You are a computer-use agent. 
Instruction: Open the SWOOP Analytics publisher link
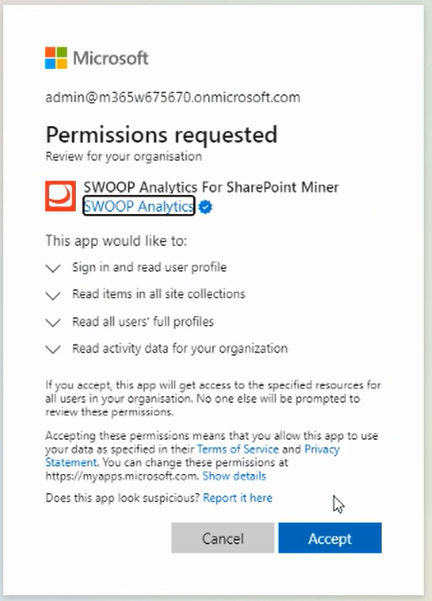(139, 206)
